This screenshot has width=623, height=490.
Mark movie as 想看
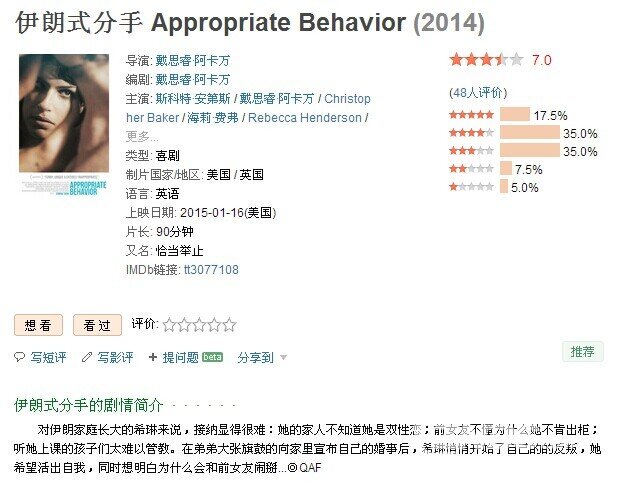click(39, 325)
